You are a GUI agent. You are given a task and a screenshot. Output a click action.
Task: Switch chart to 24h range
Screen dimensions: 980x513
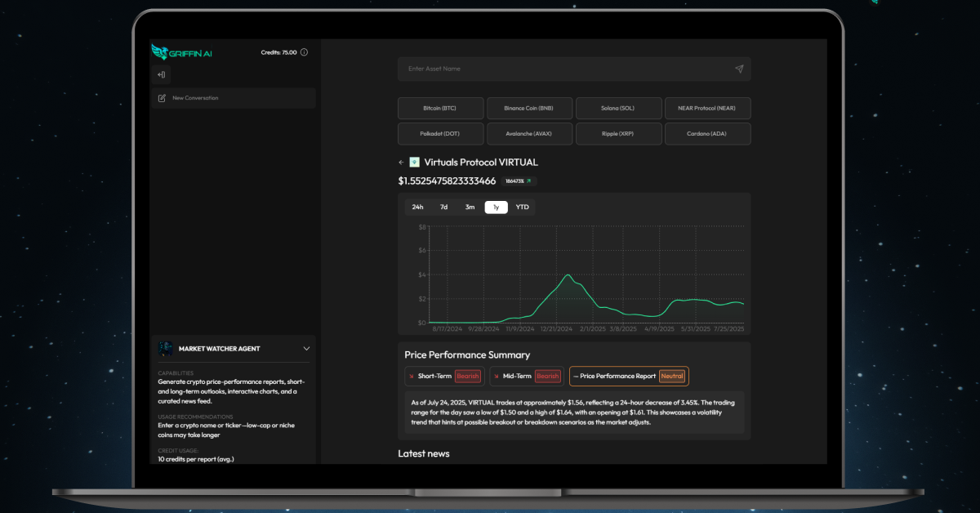pyautogui.click(x=417, y=207)
